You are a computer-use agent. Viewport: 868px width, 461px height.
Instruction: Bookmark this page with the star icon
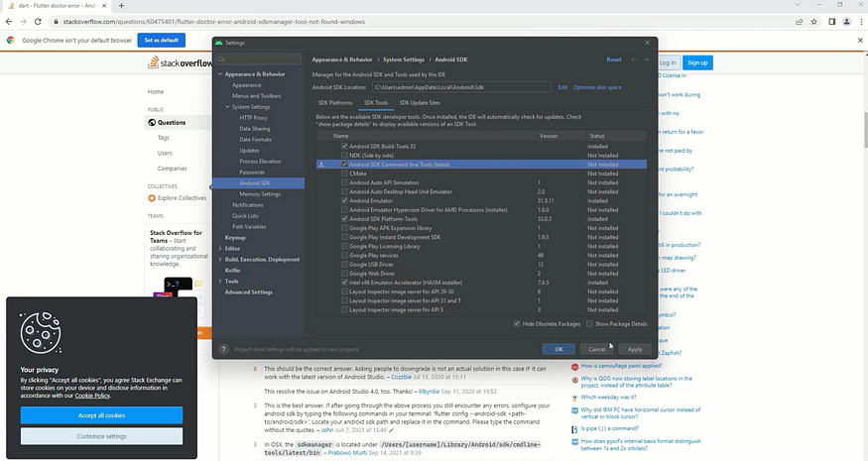click(813, 22)
